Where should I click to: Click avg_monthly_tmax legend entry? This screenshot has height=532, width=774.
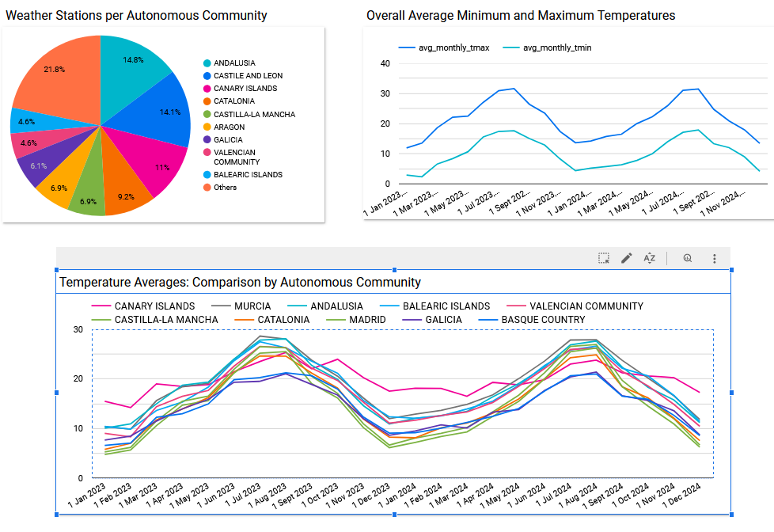(443, 48)
